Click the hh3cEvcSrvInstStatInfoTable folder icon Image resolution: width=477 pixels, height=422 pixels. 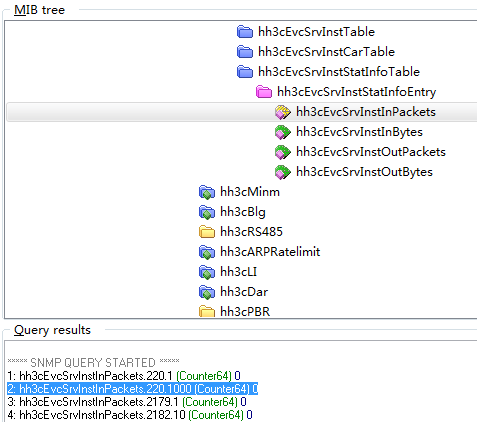pos(245,72)
